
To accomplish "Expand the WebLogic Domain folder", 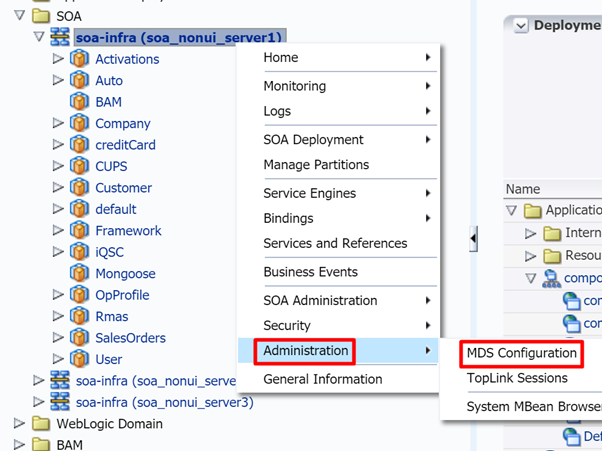I will tap(19, 423).
